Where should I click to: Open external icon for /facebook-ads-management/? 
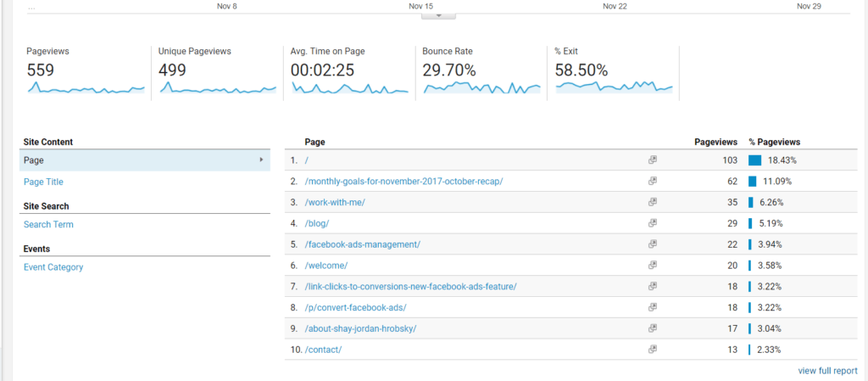coord(653,244)
